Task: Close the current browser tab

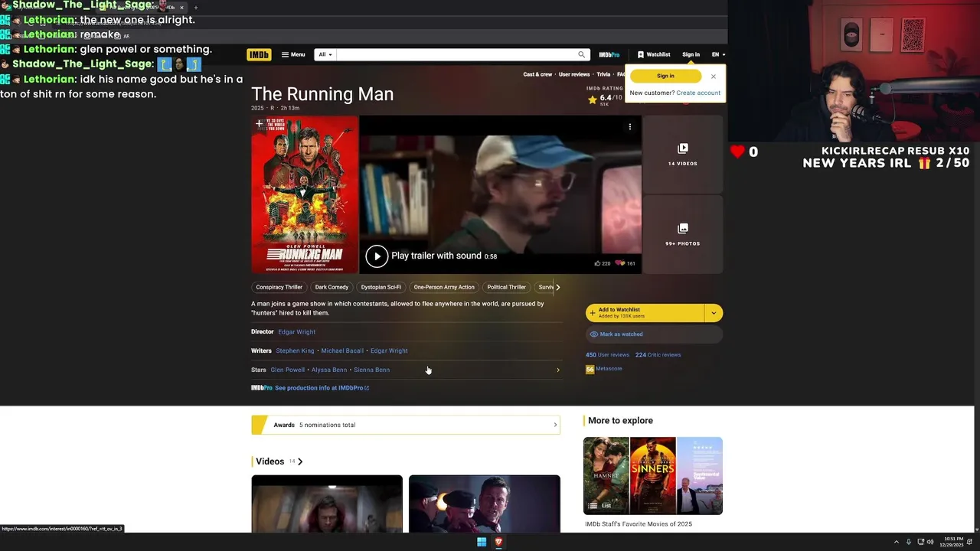Action: (181, 8)
